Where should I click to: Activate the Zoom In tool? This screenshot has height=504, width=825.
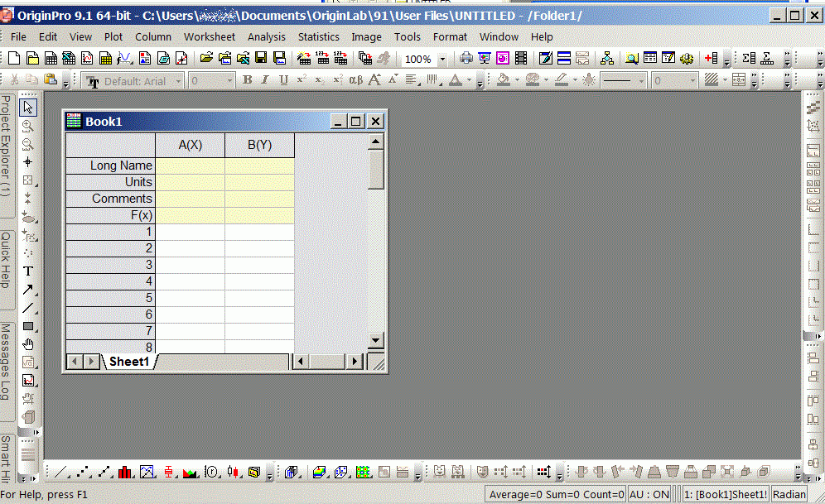click(x=28, y=126)
